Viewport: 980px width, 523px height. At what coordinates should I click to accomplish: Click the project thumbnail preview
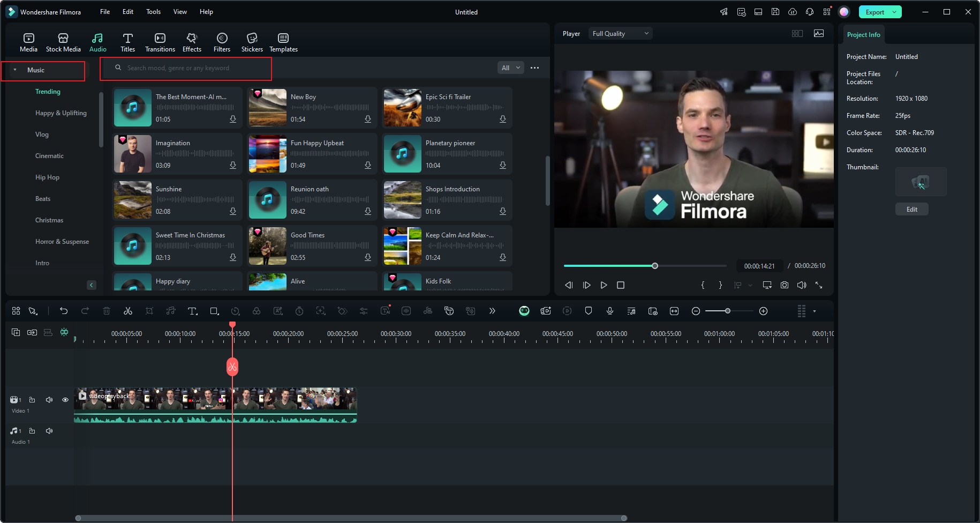tap(921, 182)
